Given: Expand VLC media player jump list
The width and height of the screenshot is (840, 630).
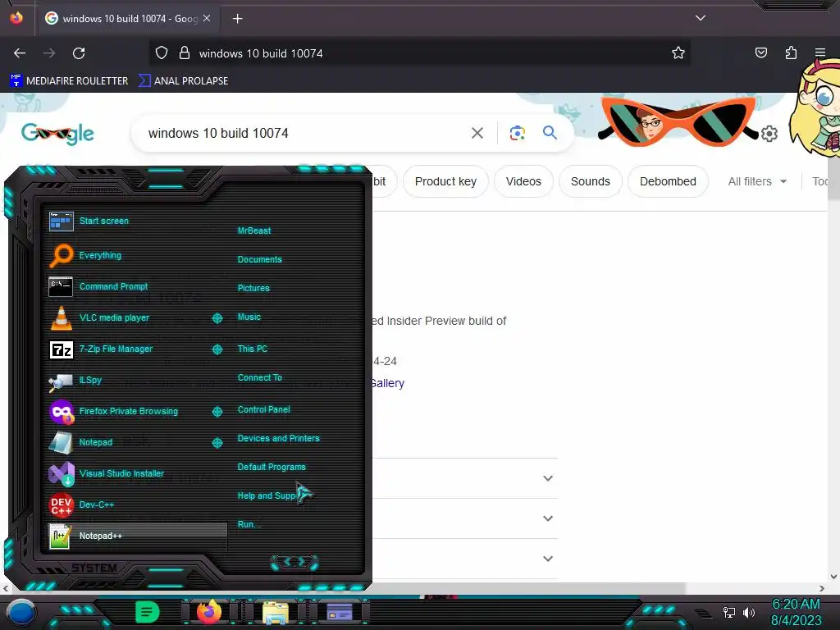Looking at the screenshot, I should point(217,318).
